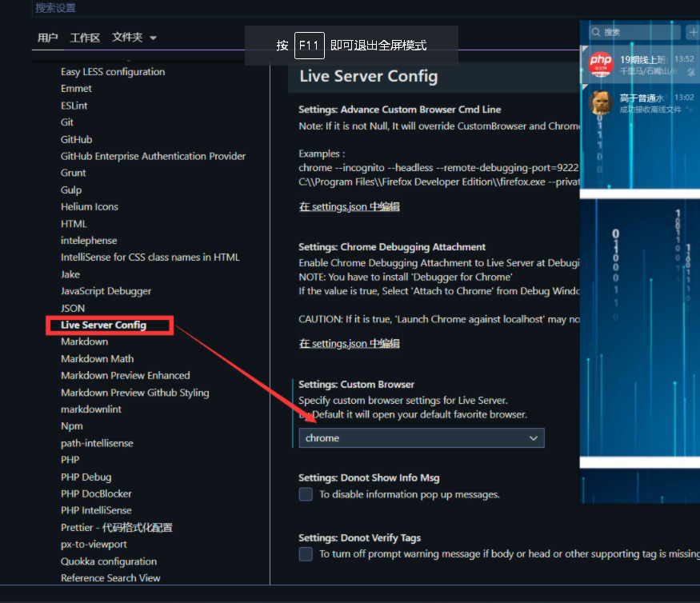The image size is (700, 603).
Task: Click the Live Server Config heading
Action: point(369,76)
